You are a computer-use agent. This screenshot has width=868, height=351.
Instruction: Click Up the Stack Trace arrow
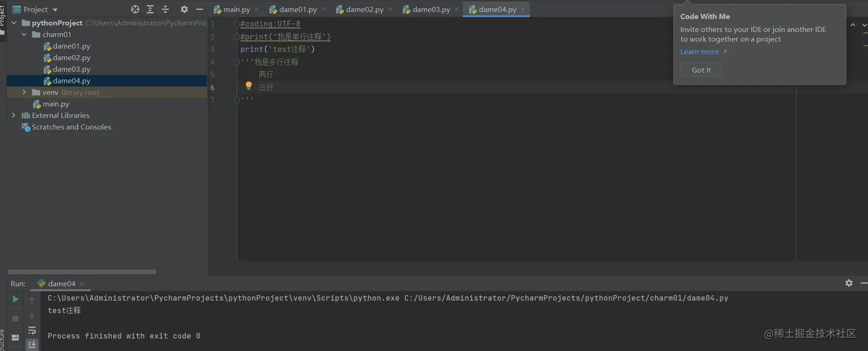pos(32,299)
